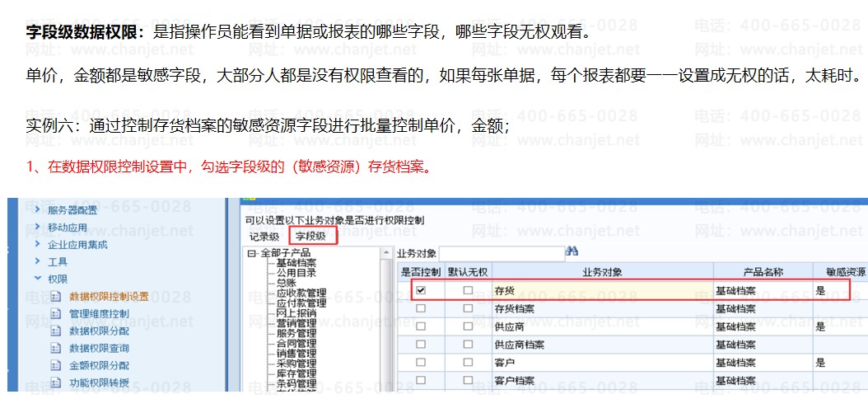The width and height of the screenshot is (868, 399).
Task: Click the icon beside 金额权限分配
Action: click(x=57, y=365)
